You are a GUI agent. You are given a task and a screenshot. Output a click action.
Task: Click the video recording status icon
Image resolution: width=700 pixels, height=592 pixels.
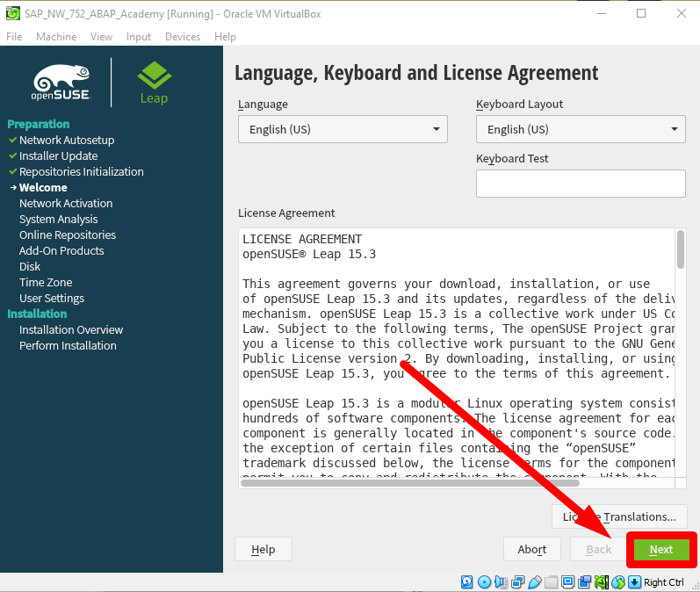click(x=584, y=582)
